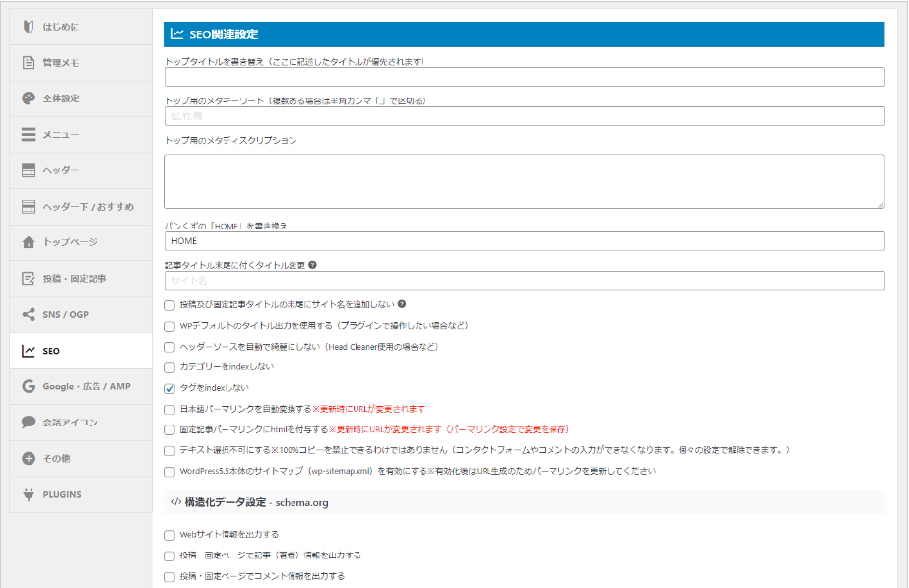
Task: Check 投稿・固定ページでコメント情報を出力する
Action: [x=169, y=576]
